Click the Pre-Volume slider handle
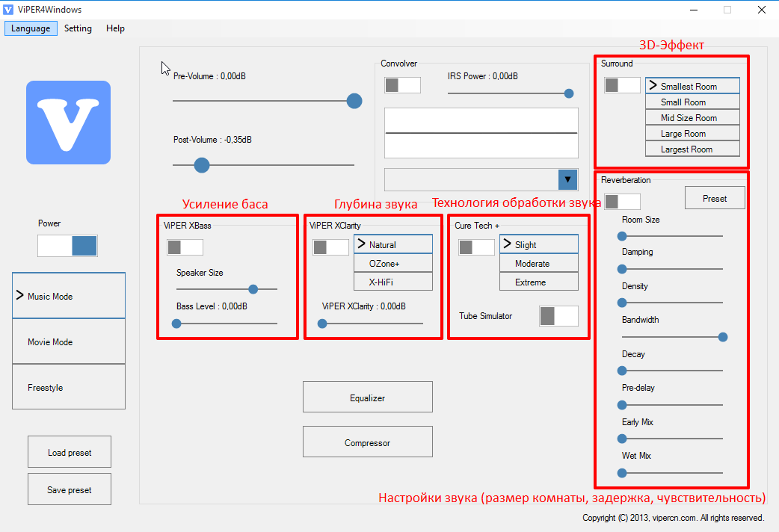This screenshot has width=779, height=532. 354,101
